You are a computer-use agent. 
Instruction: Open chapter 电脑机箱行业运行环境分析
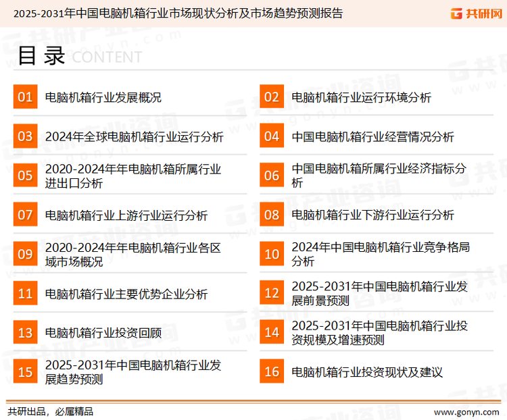point(361,97)
